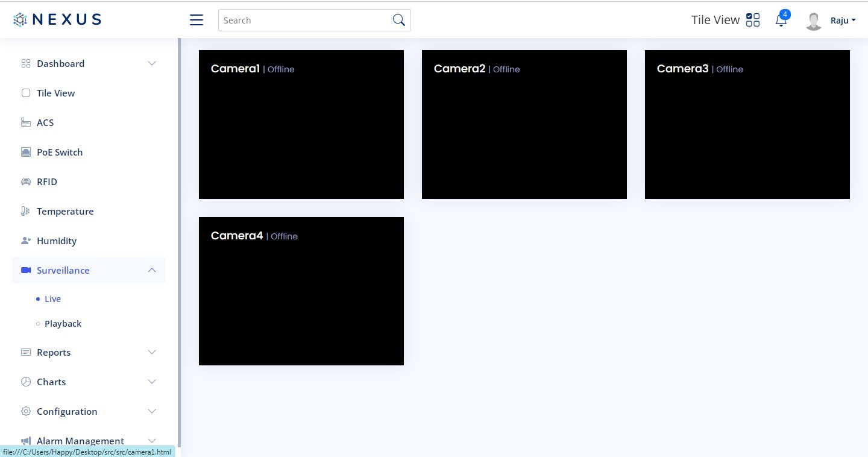Click Tile View checkbox icon in sidebar
Screen dimensions: 868x457
[26, 93]
